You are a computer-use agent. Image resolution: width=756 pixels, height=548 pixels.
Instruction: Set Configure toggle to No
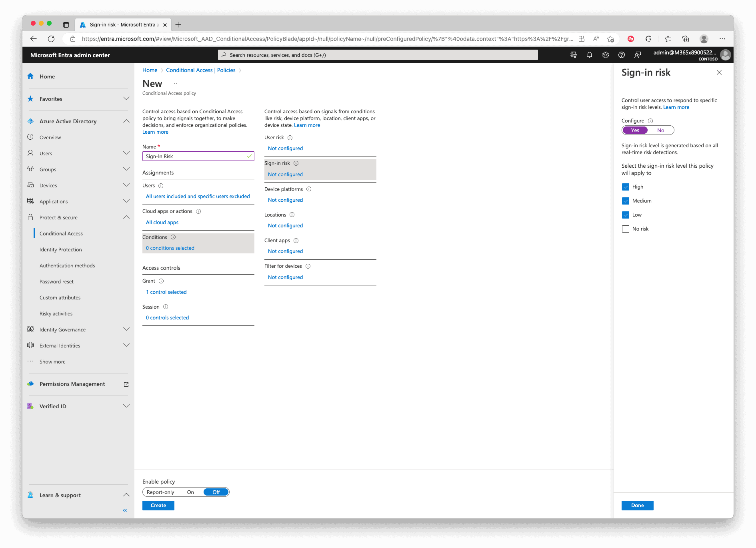[660, 130]
